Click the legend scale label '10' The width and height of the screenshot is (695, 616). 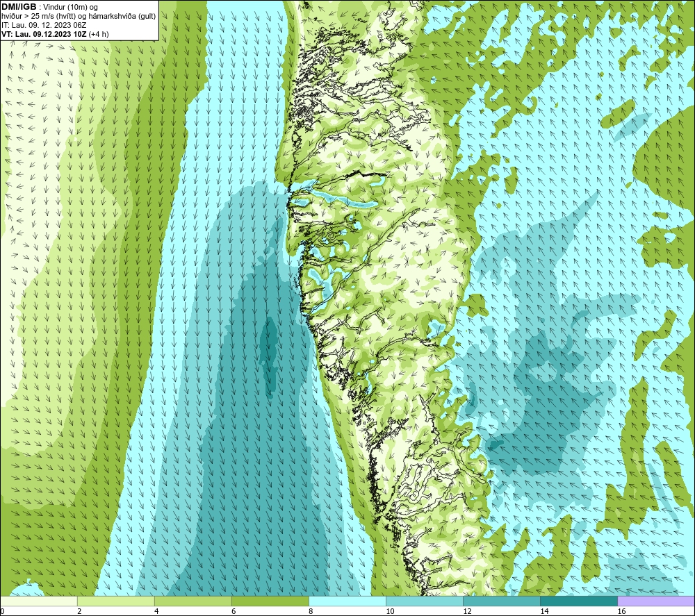(390, 611)
